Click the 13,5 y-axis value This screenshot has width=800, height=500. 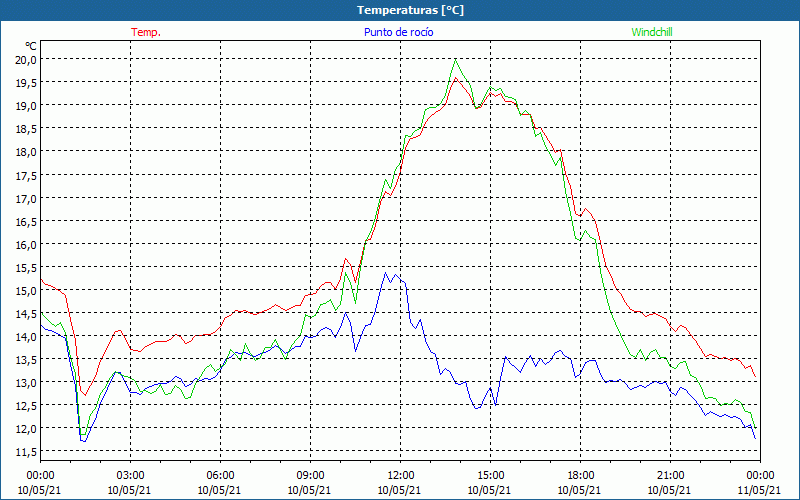(x=27, y=360)
